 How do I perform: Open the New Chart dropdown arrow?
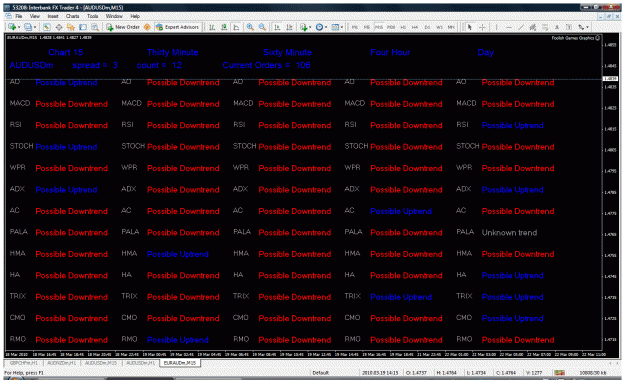coord(19,27)
